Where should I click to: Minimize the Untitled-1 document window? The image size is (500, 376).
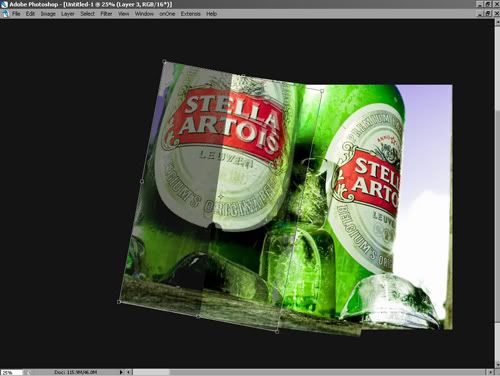(x=480, y=14)
